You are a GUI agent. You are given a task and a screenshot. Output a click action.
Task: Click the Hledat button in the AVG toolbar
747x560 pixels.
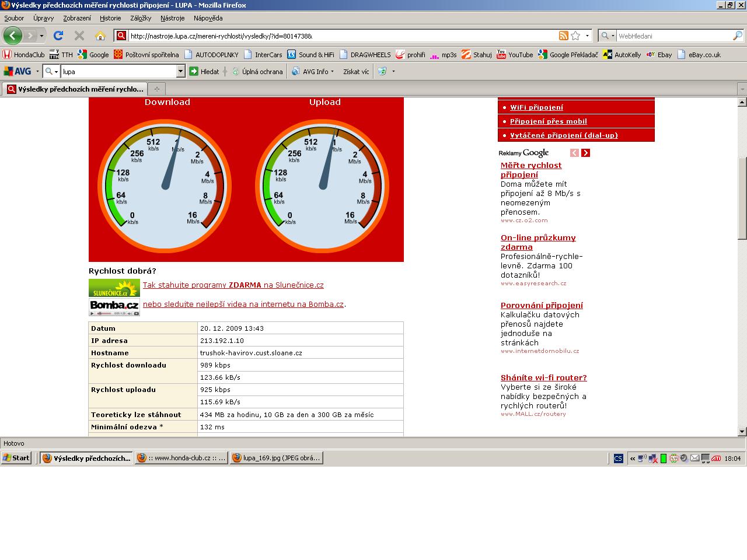[x=204, y=71]
